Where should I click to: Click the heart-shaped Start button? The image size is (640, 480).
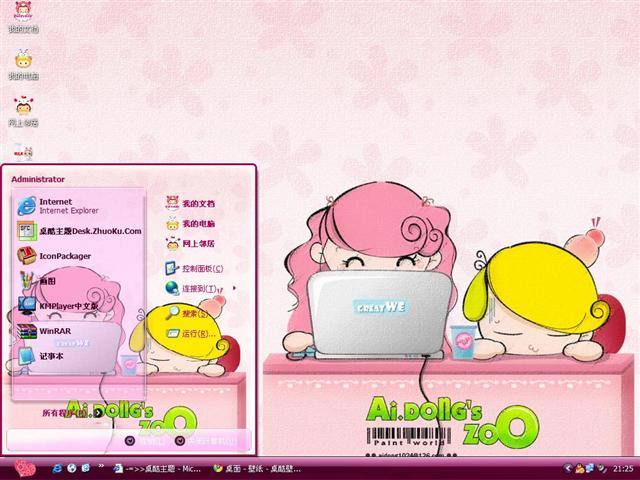coord(24,468)
